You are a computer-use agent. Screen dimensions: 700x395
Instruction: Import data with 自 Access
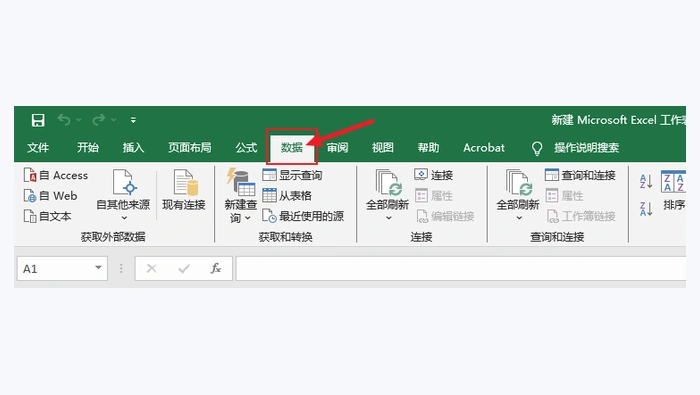coord(56,175)
